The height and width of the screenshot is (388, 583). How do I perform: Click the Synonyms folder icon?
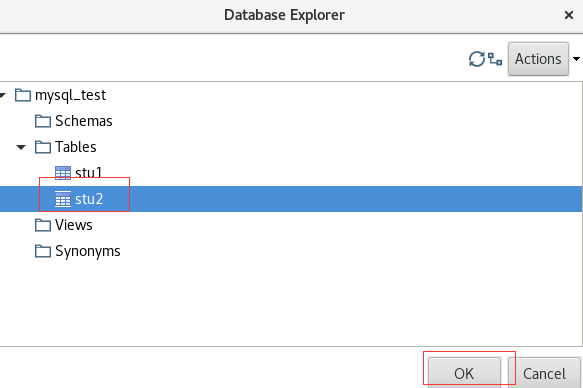(43, 251)
